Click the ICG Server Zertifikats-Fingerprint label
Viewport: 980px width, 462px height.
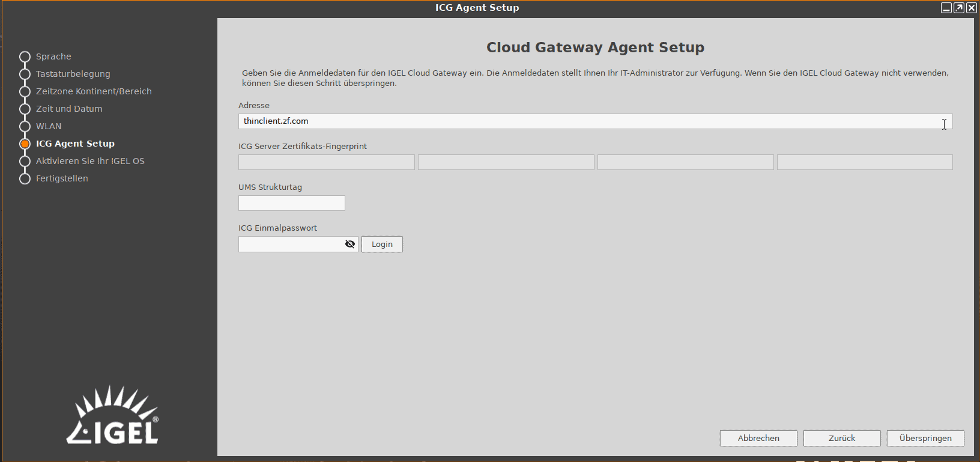point(303,146)
